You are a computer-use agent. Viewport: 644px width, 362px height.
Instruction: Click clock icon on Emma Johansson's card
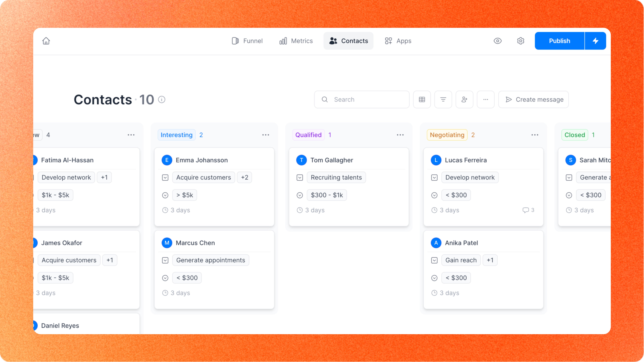click(x=165, y=210)
